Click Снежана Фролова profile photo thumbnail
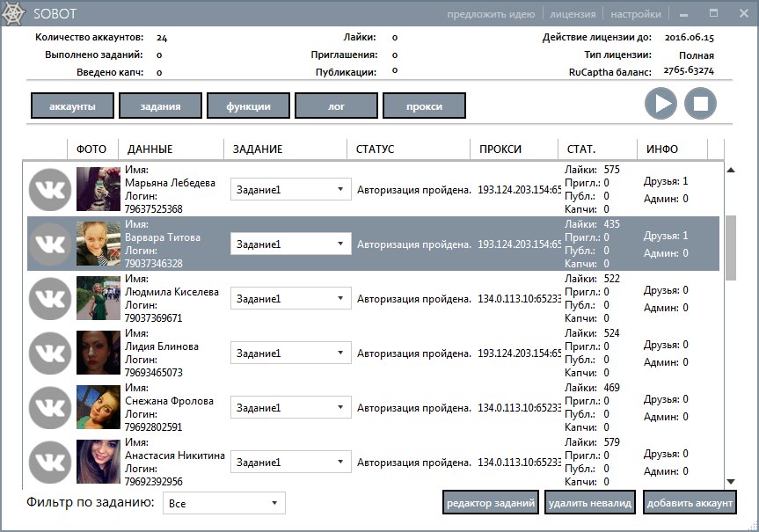759x532 pixels. point(99,408)
